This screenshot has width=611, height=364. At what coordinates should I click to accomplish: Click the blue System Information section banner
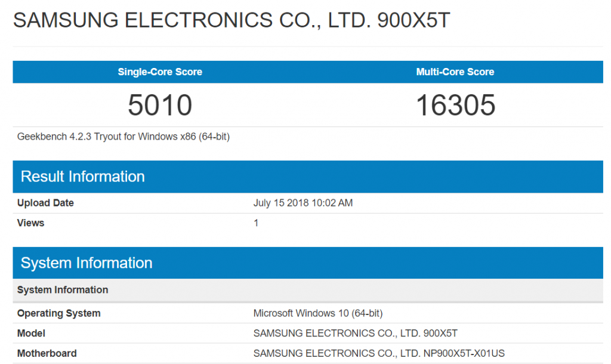(x=308, y=263)
